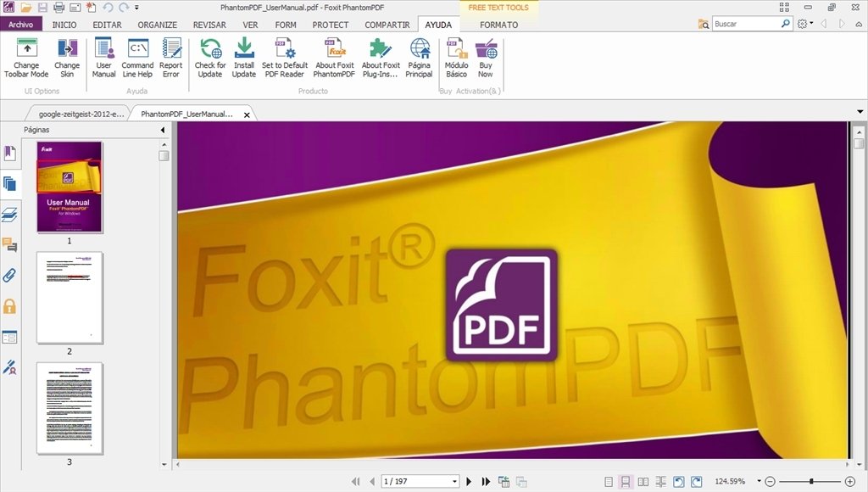Enable single page view mode

[609, 482]
